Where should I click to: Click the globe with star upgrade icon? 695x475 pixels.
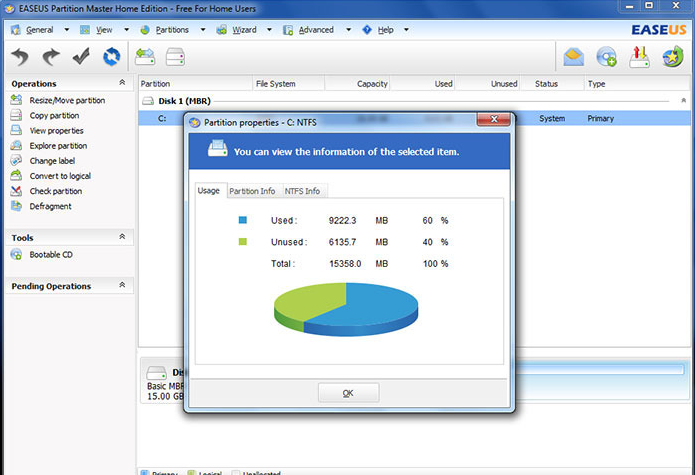[x=672, y=57]
